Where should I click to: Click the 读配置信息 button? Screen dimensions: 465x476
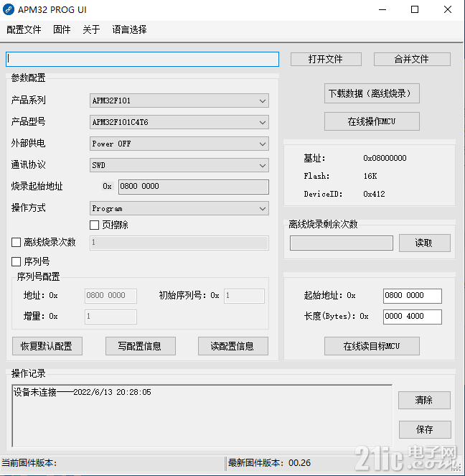[x=233, y=346]
